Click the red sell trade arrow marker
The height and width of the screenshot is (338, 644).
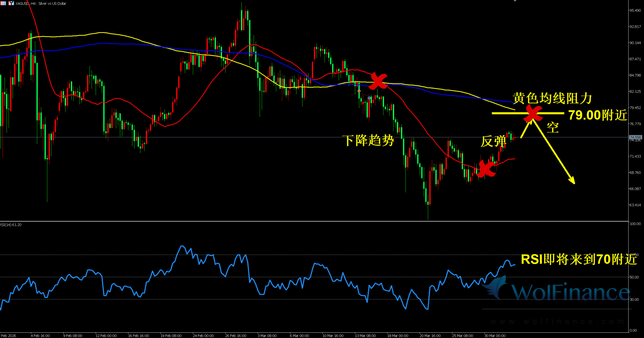click(359, 92)
